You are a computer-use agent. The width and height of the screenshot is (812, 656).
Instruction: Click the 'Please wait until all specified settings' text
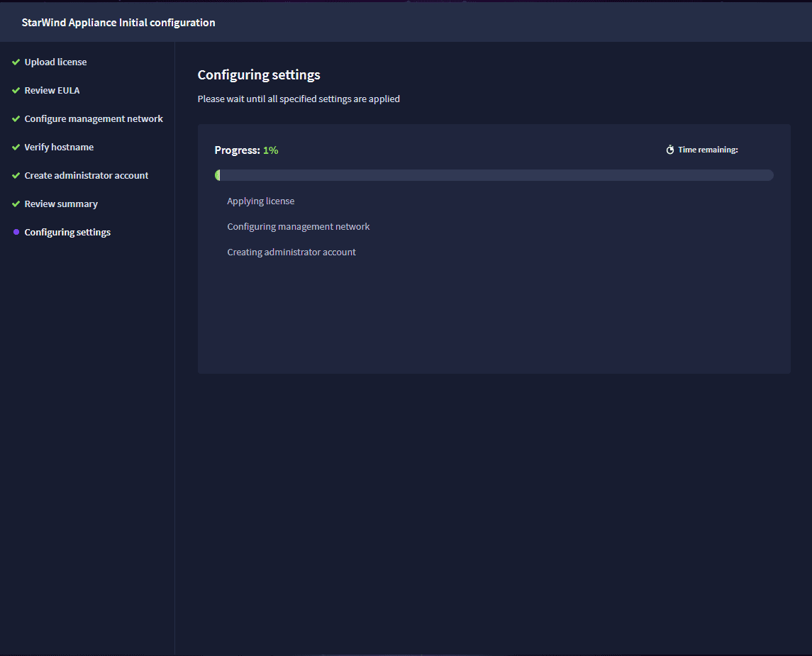coord(299,99)
